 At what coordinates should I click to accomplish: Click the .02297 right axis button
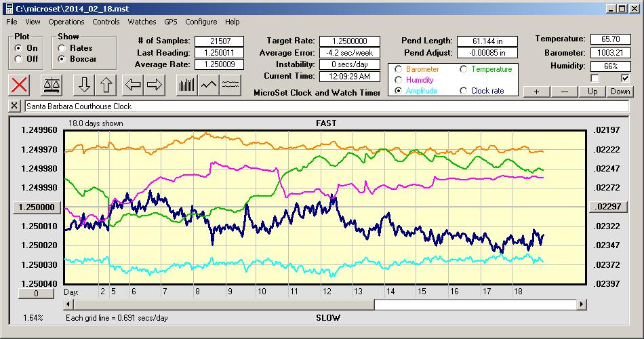pyautogui.click(x=608, y=207)
